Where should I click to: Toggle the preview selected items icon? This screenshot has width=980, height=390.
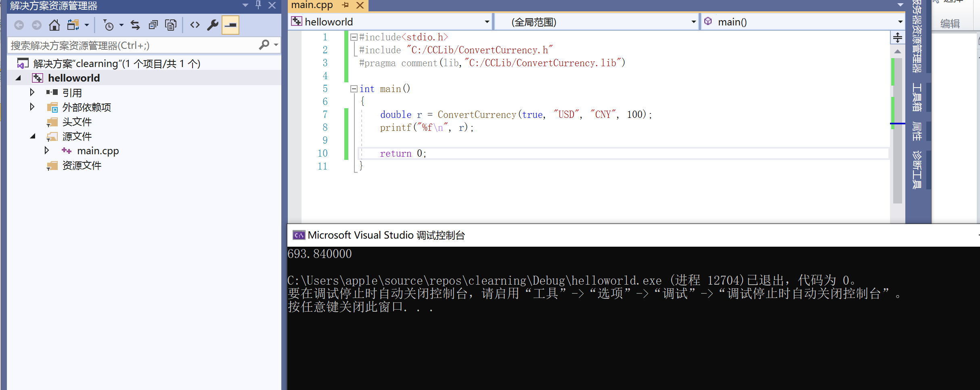click(230, 25)
